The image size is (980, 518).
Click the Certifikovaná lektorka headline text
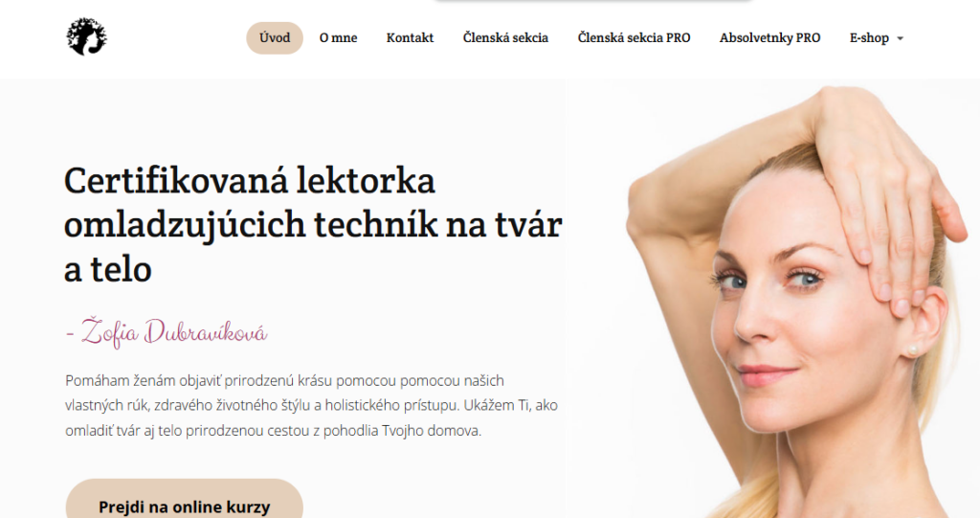pyautogui.click(x=250, y=181)
